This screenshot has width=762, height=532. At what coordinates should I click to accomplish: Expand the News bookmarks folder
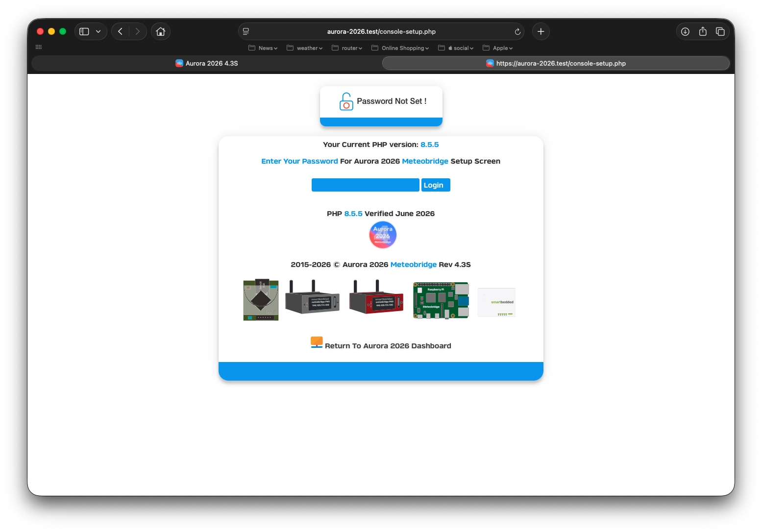[263, 48]
